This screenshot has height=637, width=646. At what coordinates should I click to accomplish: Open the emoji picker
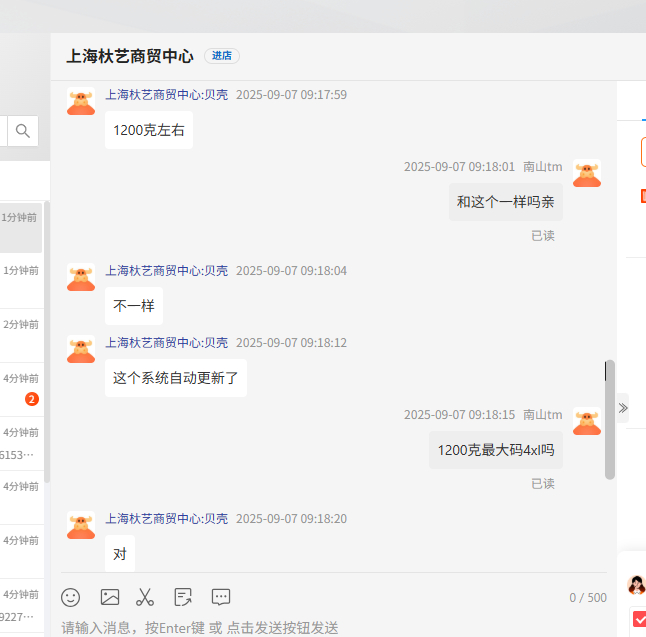coord(71,597)
